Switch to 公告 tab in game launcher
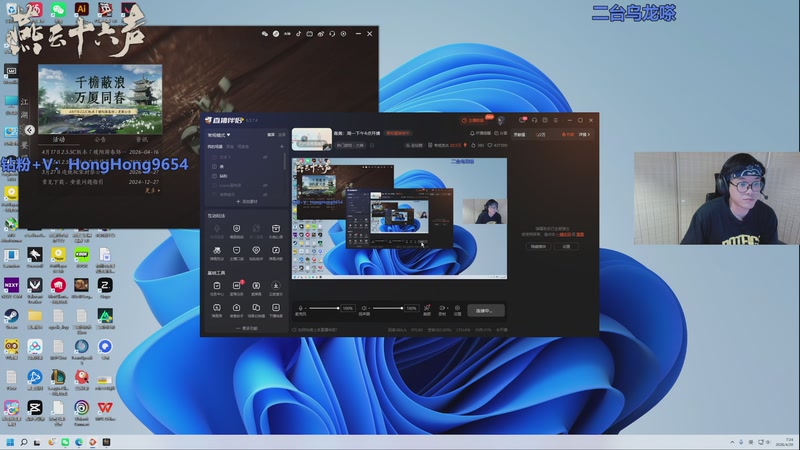This screenshot has height=450, width=800. pos(99,139)
